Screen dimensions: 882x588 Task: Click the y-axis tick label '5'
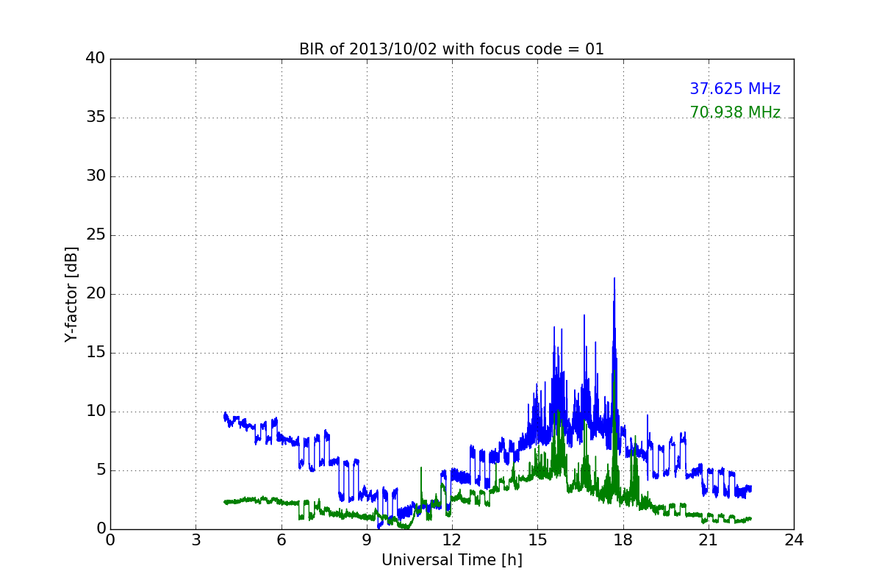click(x=101, y=470)
